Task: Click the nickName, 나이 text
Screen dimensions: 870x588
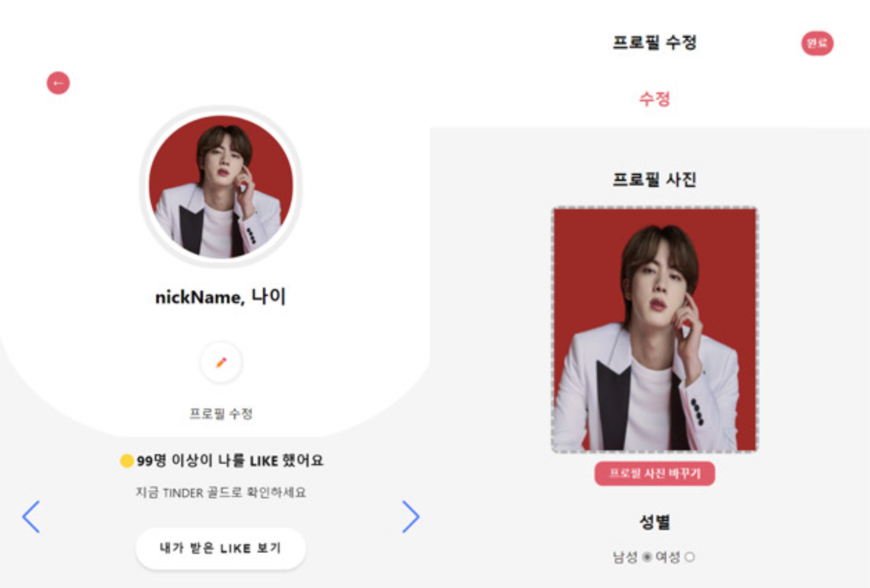Action: coord(221,297)
